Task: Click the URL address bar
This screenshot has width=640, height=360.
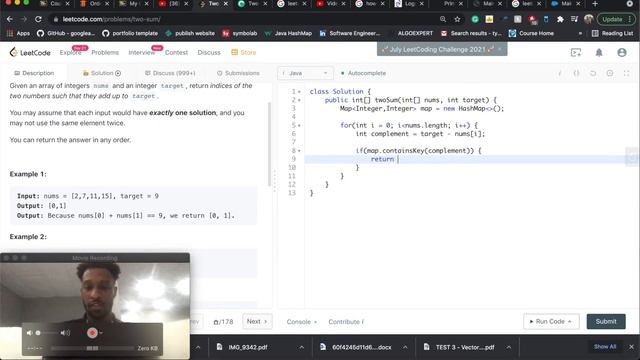Action: pos(245,19)
